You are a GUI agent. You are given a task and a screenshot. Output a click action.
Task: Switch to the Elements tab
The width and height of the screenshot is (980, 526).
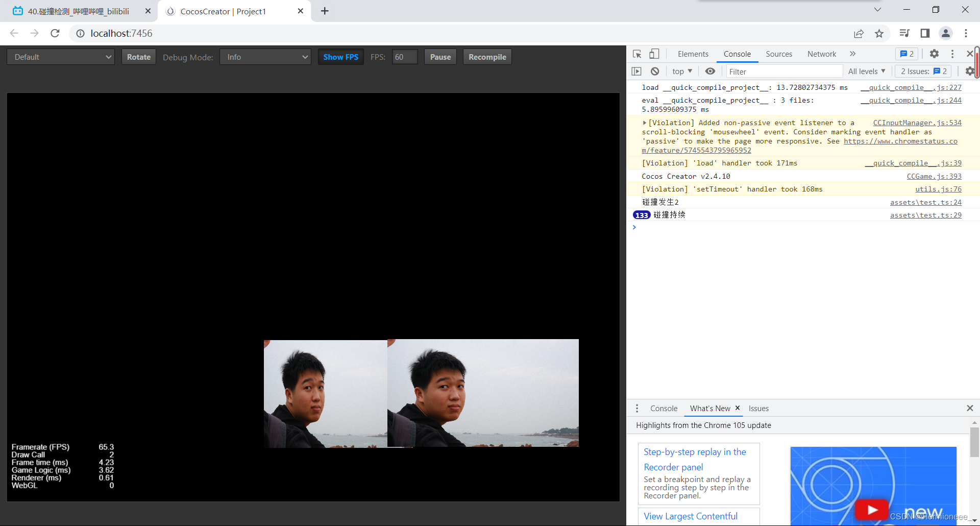[x=693, y=54]
